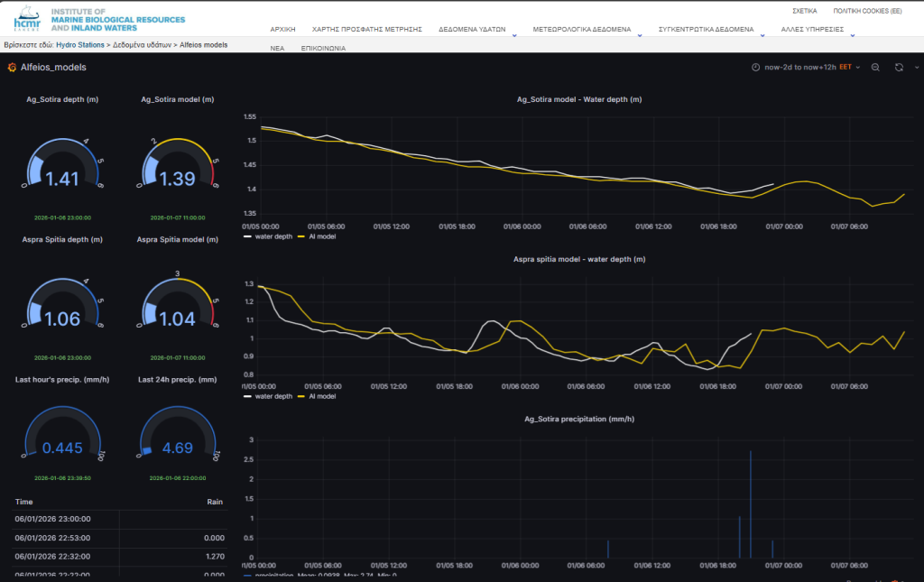Viewport: 924px width, 582px height.
Task: Click the Grafana logo beside Alfeios_models
Action: pos(12,68)
